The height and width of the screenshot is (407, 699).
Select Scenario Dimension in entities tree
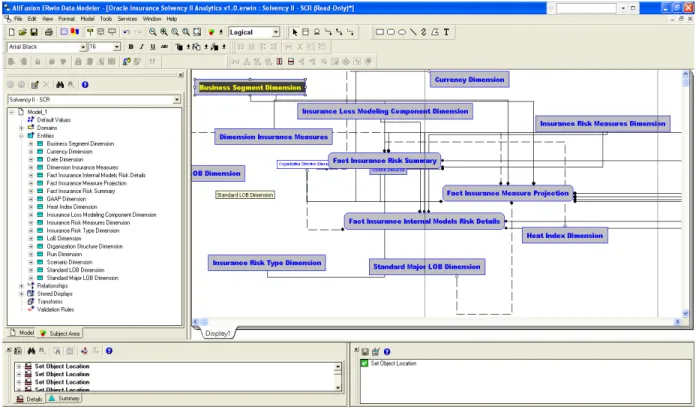(70, 262)
